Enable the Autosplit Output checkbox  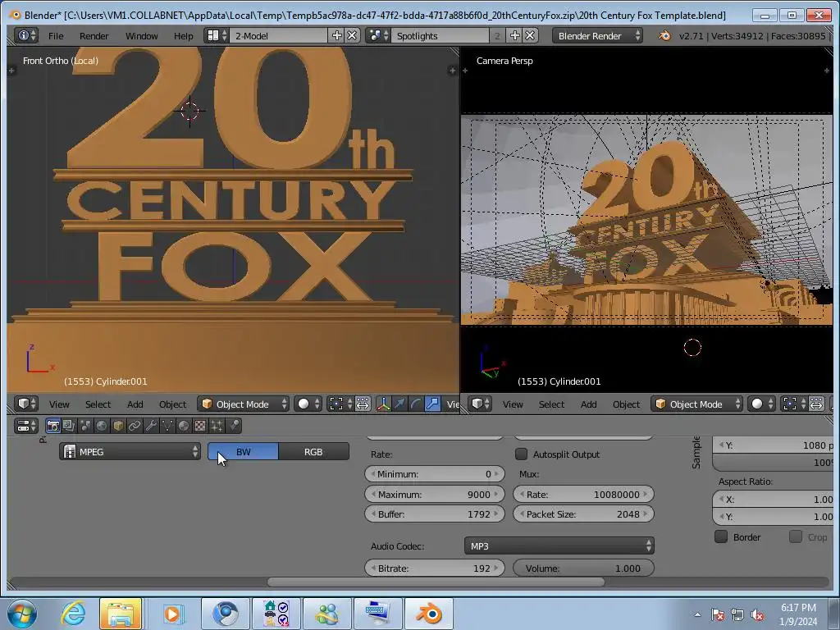521,454
